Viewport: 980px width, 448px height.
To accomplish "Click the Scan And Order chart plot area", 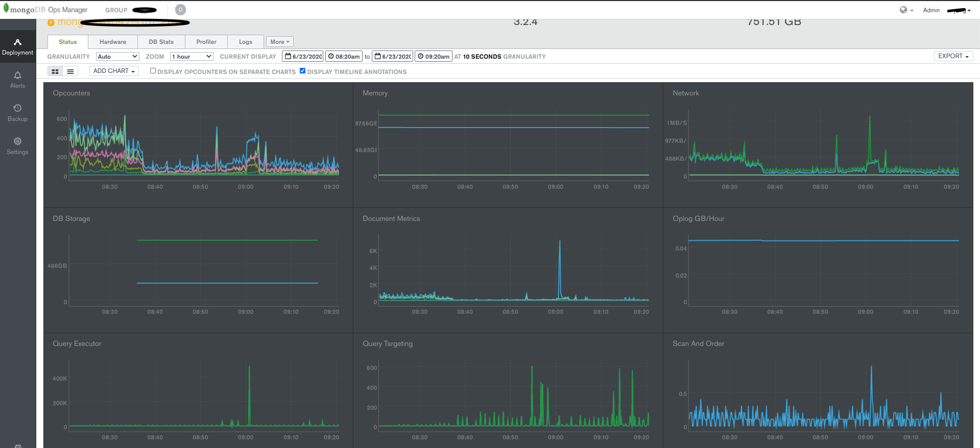I will coord(824,395).
